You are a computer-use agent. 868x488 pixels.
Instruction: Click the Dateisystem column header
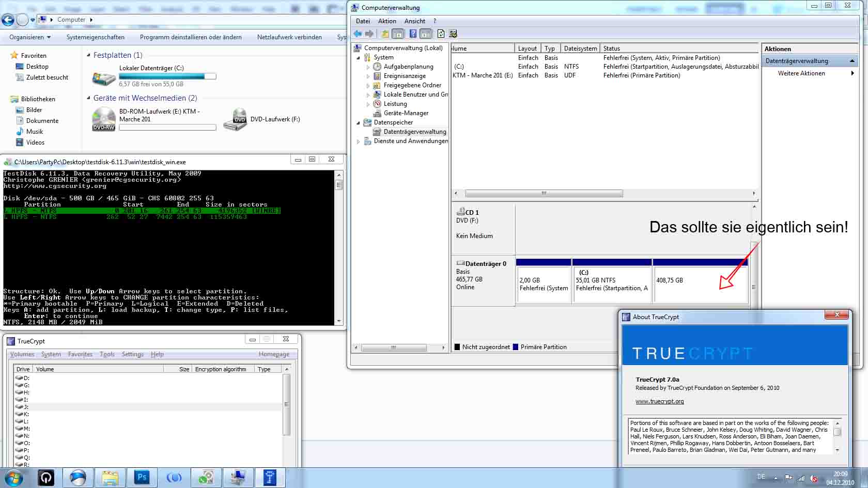[x=580, y=49]
